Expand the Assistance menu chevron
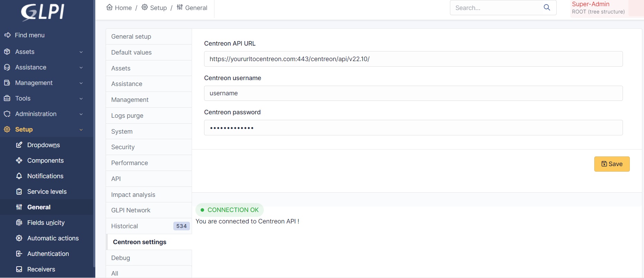This screenshot has height=278, width=644. coord(81,68)
